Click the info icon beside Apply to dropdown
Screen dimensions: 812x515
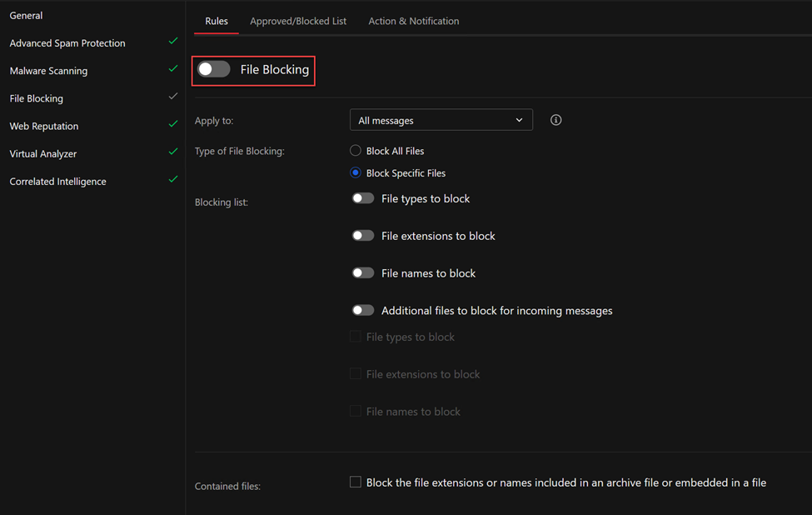(555, 120)
